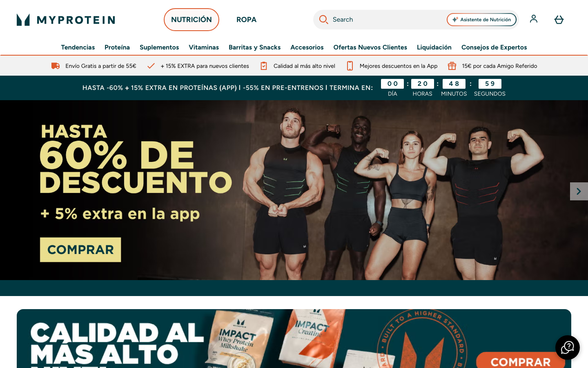Screen dimensions: 588x368
Task: Click the 60% DE DESCUENTO hero banner image
Action: click(294, 190)
